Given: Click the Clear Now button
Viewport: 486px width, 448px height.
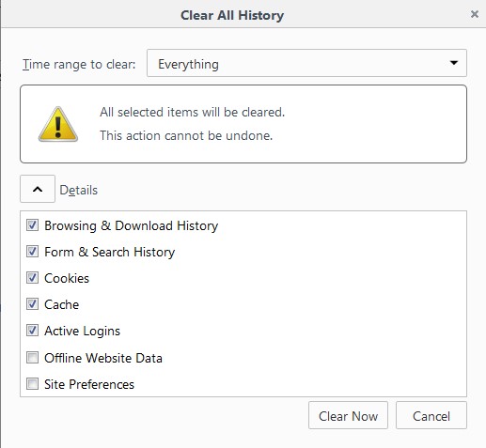Looking at the screenshot, I should (348, 415).
